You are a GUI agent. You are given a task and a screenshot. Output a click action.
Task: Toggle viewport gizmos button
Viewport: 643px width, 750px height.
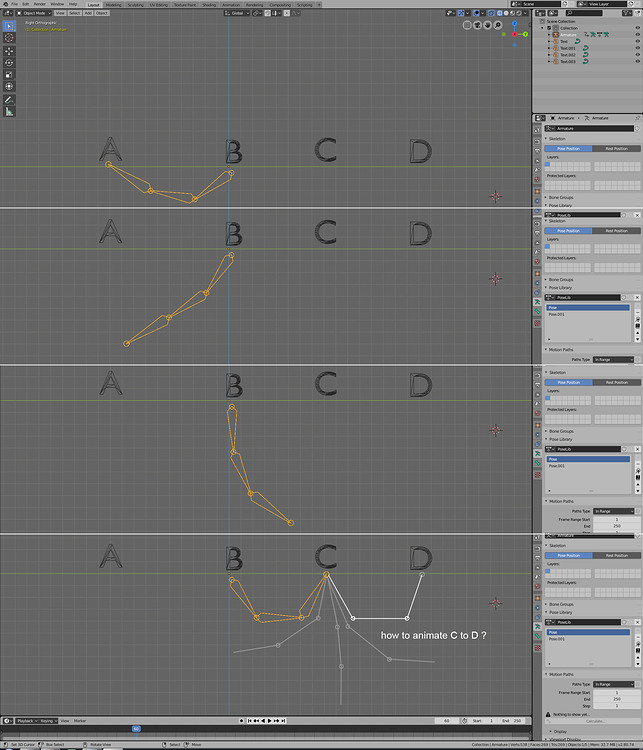[x=461, y=13]
